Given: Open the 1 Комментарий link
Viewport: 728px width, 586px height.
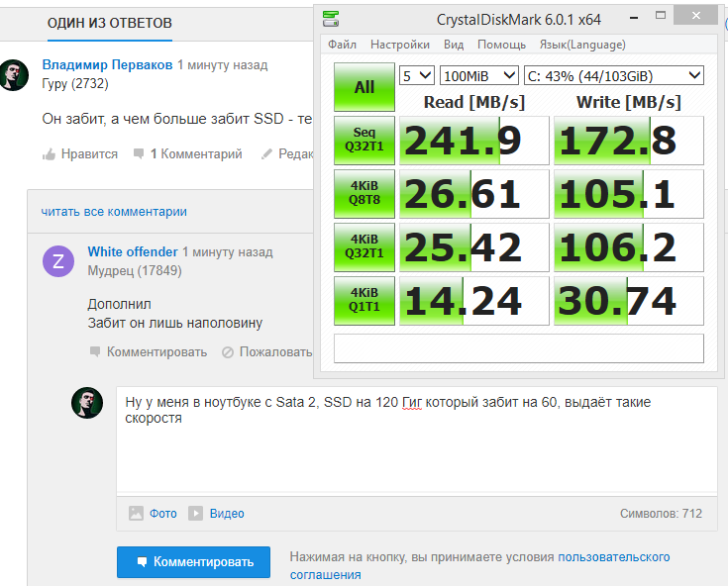Looking at the screenshot, I should coord(196,154).
